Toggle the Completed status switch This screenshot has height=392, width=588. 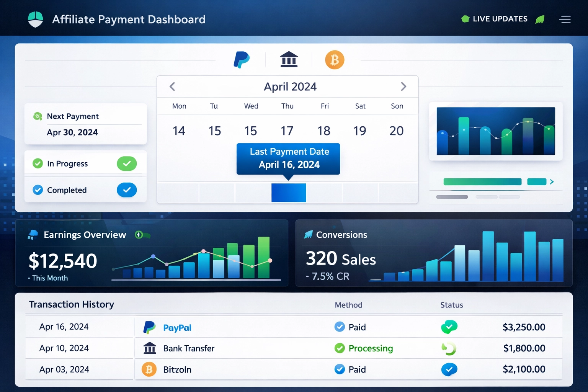[x=127, y=190]
